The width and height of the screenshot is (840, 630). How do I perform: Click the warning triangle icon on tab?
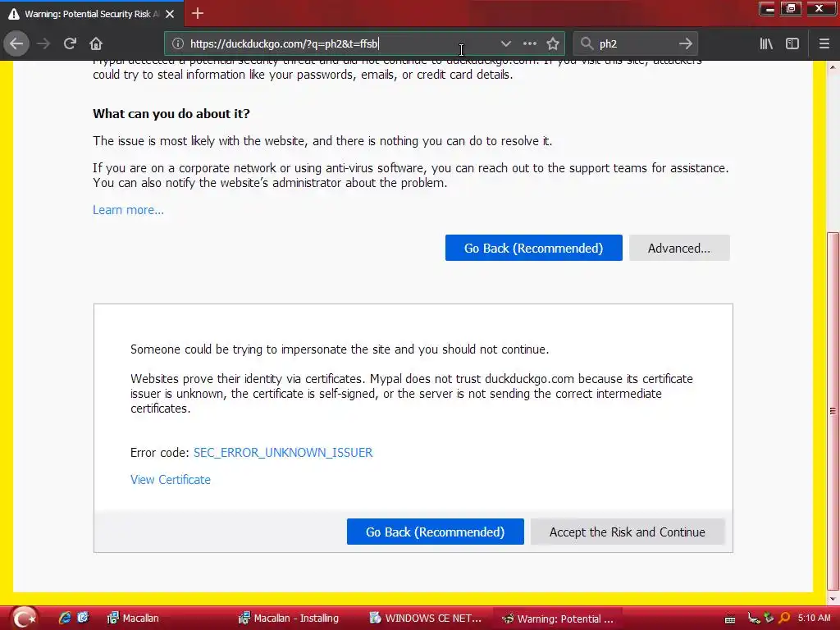click(x=14, y=14)
